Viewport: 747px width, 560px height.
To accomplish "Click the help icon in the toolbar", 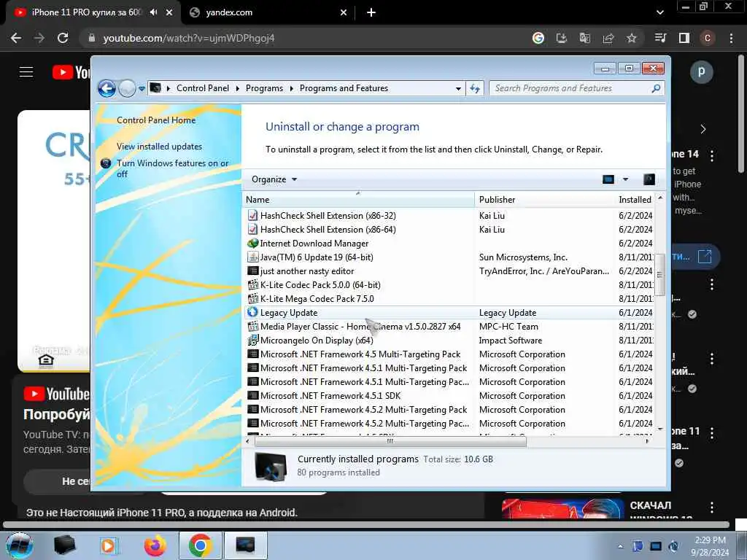I will (x=649, y=179).
